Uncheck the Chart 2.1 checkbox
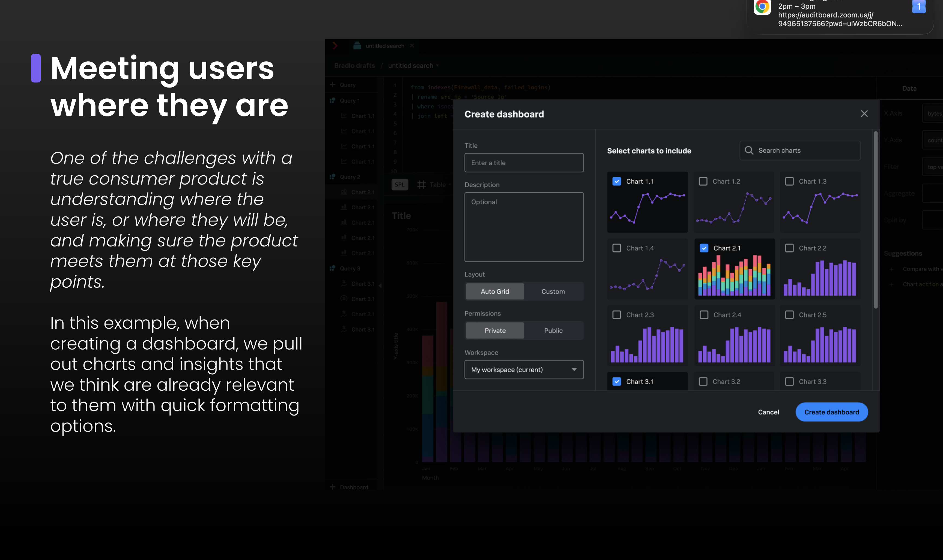943x560 pixels. 704,248
